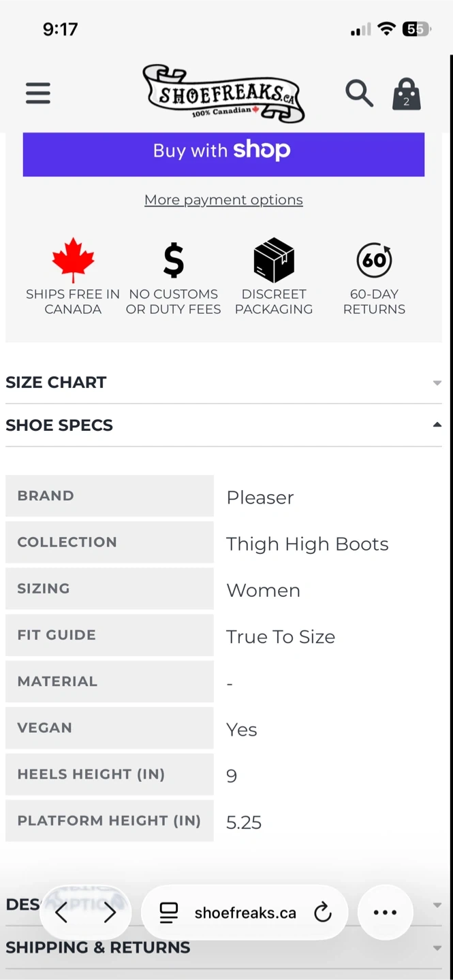Open browser more options menu

click(x=385, y=913)
